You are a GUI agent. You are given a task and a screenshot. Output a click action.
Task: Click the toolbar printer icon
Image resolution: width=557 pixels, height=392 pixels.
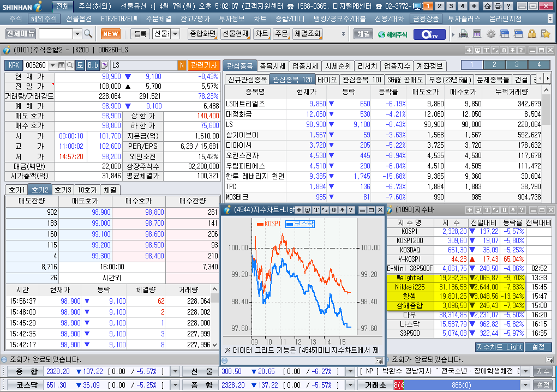464,34
